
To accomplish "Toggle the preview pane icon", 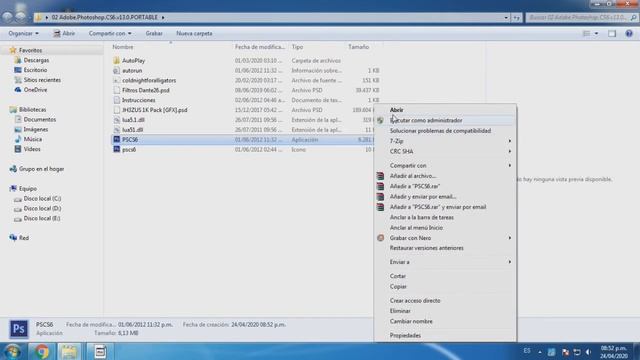I will (x=612, y=33).
